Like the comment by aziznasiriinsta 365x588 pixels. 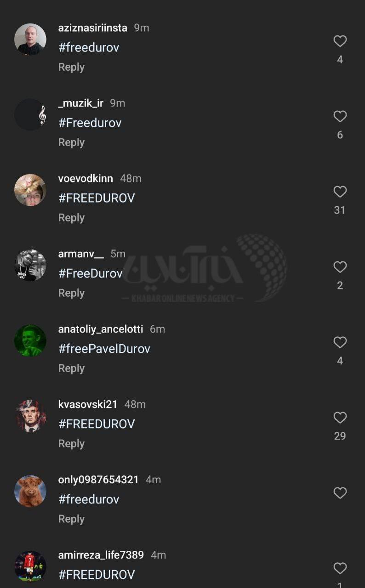click(x=340, y=41)
